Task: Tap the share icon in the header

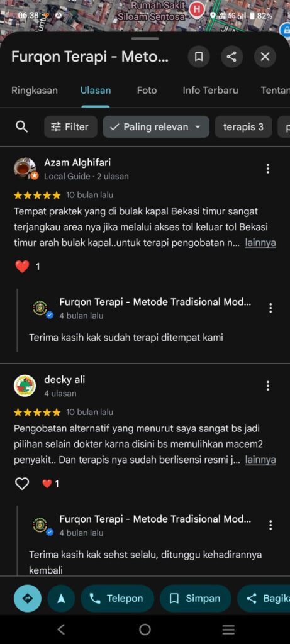Action: tap(231, 57)
